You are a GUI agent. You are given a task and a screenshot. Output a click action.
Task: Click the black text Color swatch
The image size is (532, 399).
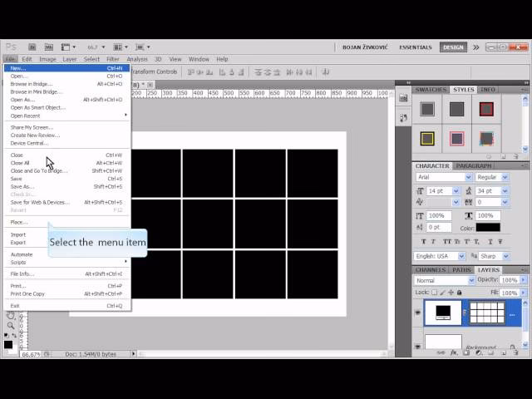coord(488,227)
